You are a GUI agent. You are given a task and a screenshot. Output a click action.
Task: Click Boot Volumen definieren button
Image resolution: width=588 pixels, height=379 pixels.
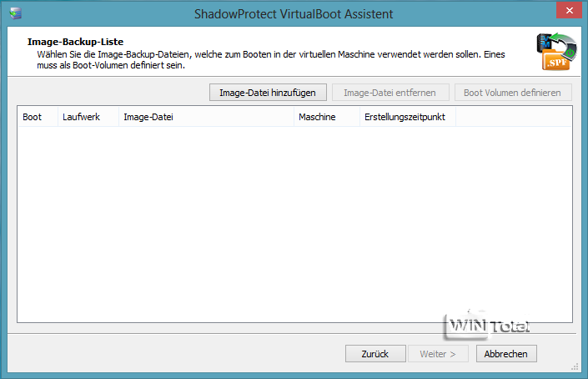pos(513,93)
